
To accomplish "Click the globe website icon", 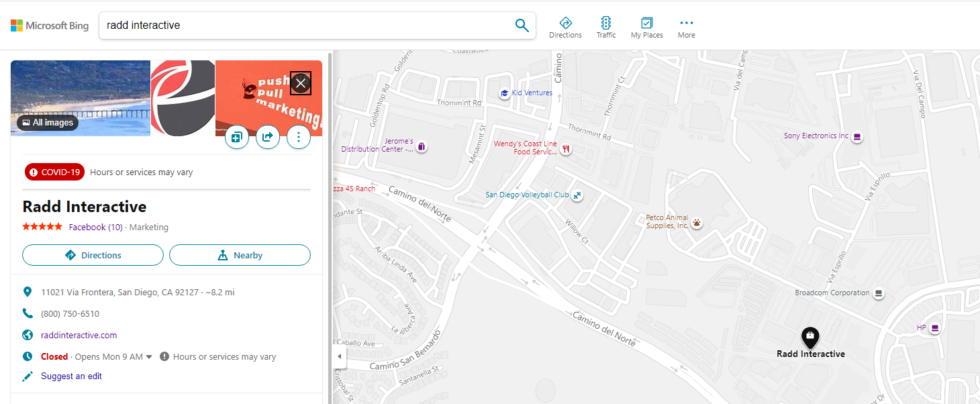I will [x=28, y=335].
